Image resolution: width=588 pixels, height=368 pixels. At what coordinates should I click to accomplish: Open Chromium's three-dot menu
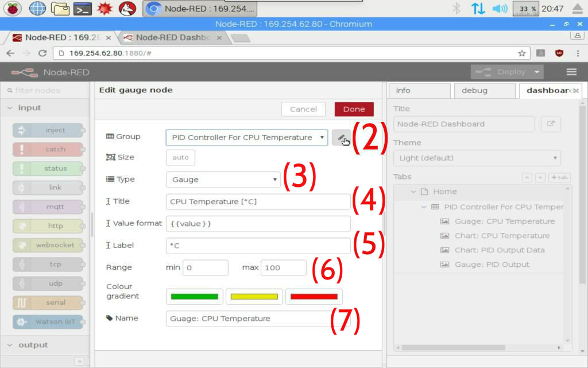pos(578,53)
